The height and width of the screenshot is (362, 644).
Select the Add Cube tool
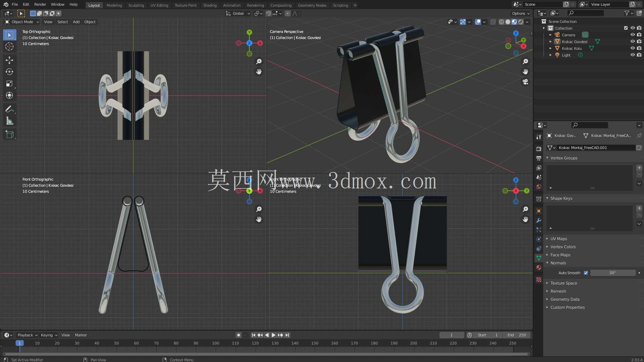[9, 135]
